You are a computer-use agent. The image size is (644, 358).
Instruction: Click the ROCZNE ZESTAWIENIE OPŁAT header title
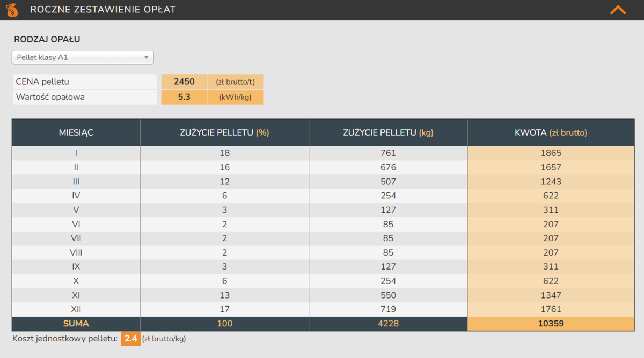[x=103, y=10]
